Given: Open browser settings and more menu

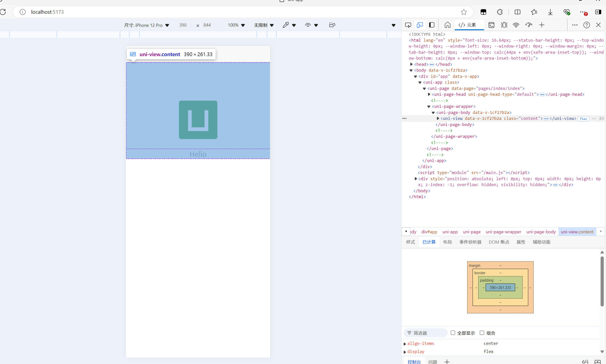Looking at the screenshot, I should point(583,12).
